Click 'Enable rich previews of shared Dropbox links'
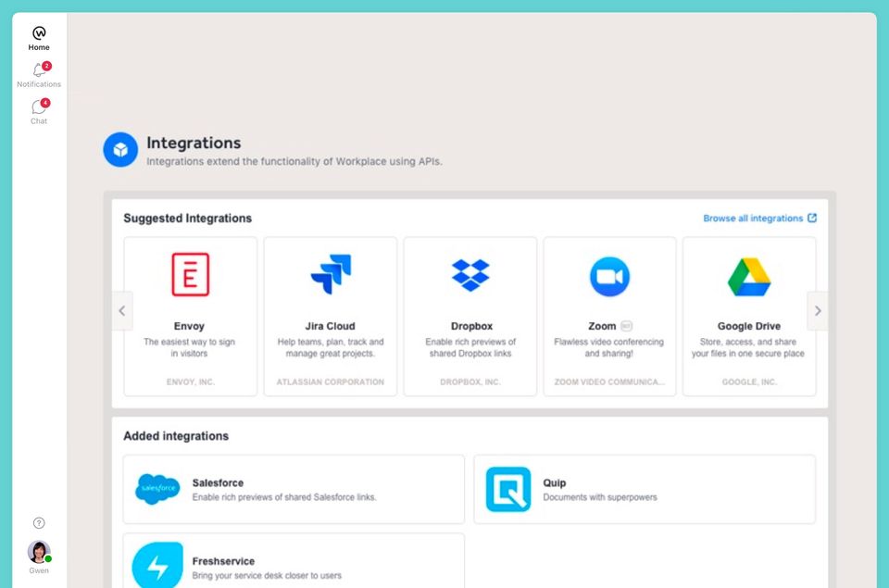This screenshot has width=889, height=588. [470, 347]
